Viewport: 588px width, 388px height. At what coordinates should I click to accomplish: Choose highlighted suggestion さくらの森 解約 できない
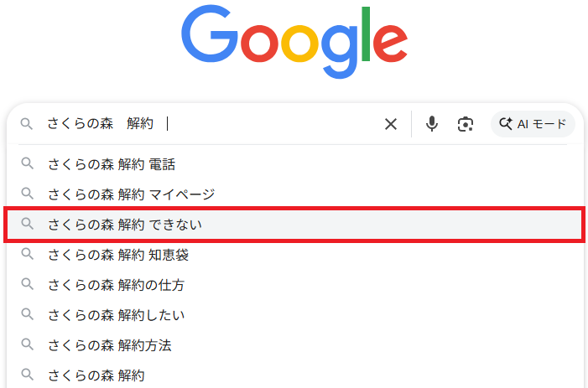pos(125,225)
